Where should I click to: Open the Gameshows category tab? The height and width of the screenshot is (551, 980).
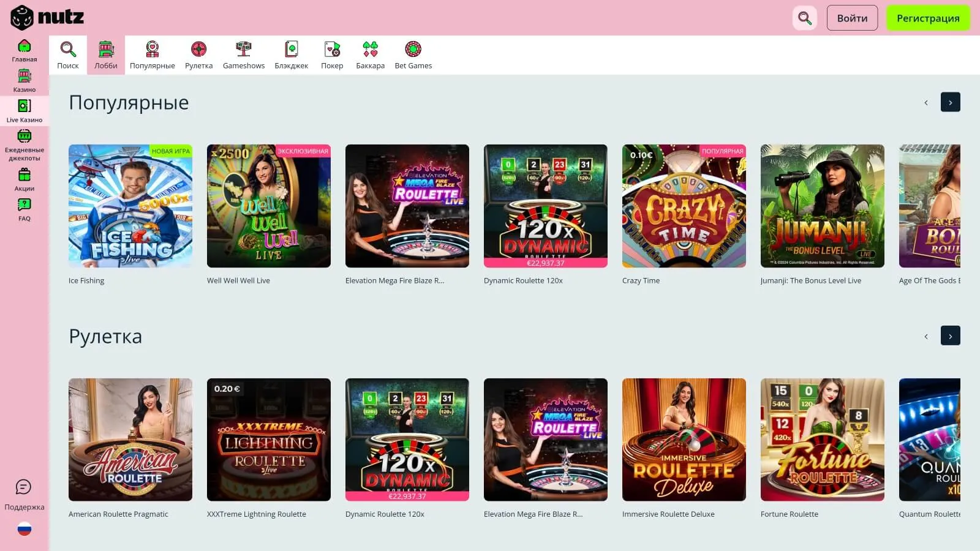pos(244,55)
